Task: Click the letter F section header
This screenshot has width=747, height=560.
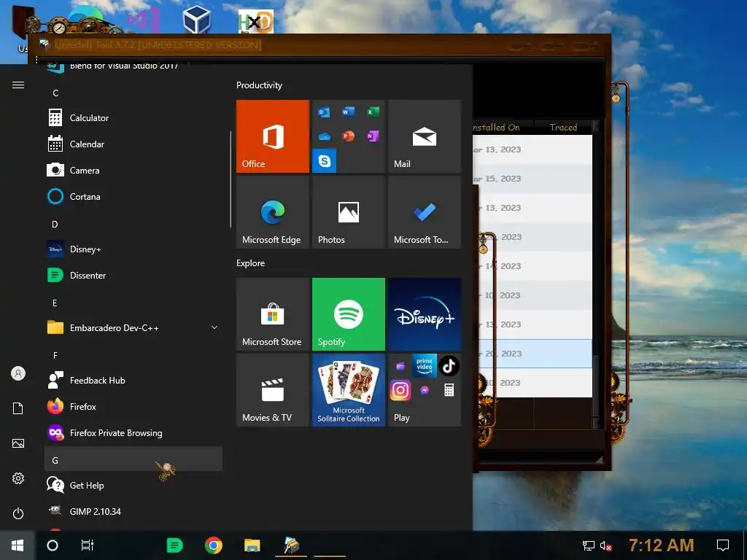Action: click(x=133, y=355)
